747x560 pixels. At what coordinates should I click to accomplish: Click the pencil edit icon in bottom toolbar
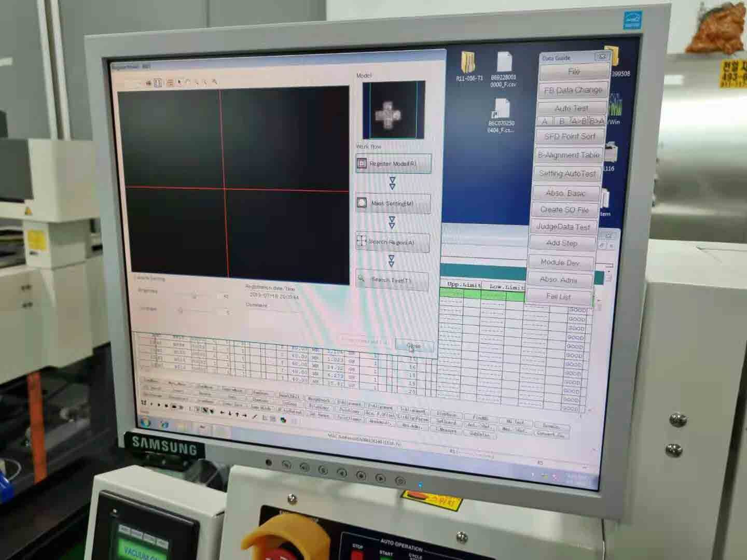(x=255, y=416)
